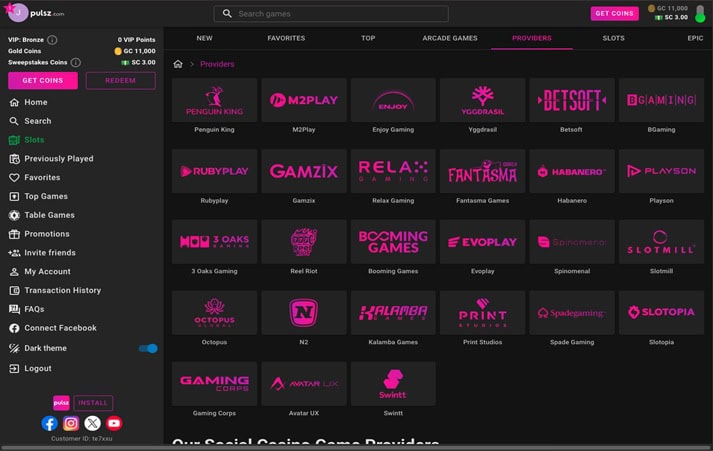The height and width of the screenshot is (451, 713).
Task: Select the Habanero provider logo
Action: pyautogui.click(x=572, y=171)
